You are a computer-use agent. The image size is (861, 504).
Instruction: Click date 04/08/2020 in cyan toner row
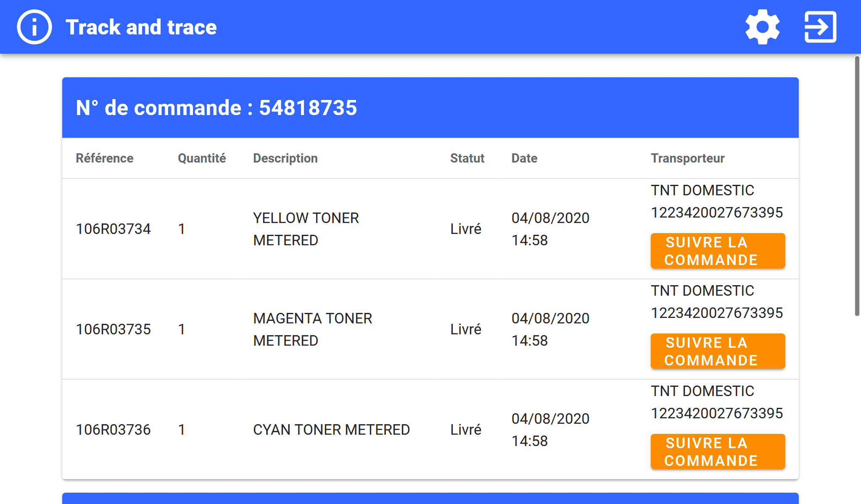click(x=550, y=419)
